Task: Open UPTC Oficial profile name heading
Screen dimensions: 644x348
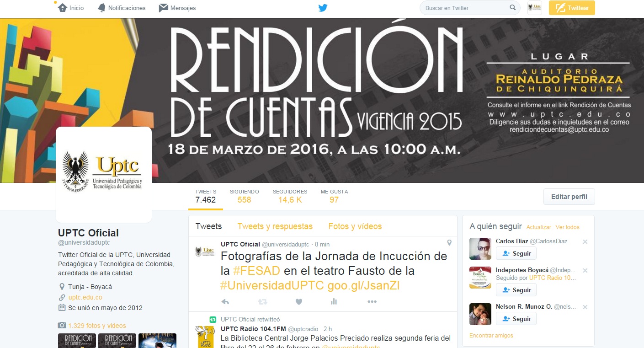Action: click(88, 233)
